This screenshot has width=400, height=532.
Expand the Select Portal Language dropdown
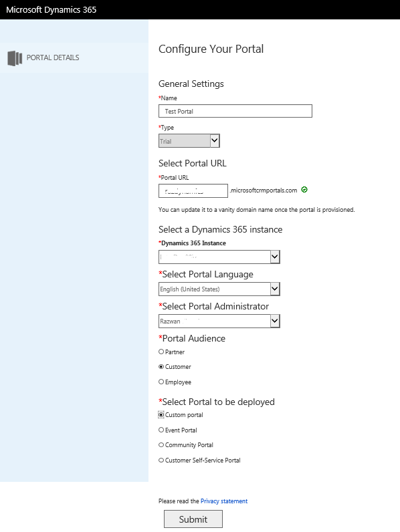click(x=219, y=289)
